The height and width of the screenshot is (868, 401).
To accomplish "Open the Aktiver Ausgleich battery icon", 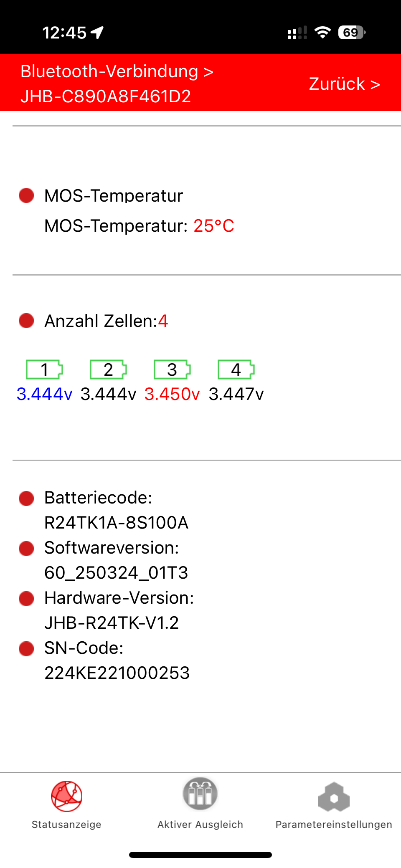I will pyautogui.click(x=200, y=794).
